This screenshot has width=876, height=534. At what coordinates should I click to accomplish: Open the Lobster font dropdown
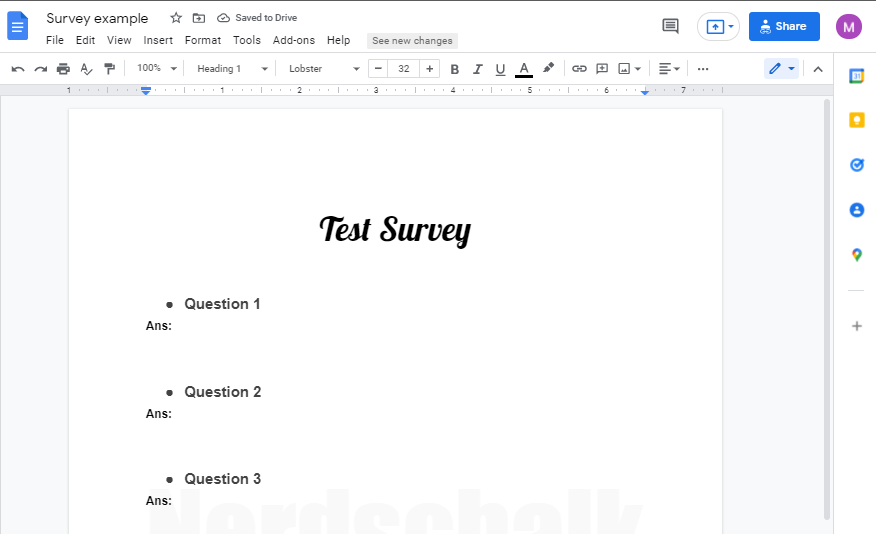324,69
